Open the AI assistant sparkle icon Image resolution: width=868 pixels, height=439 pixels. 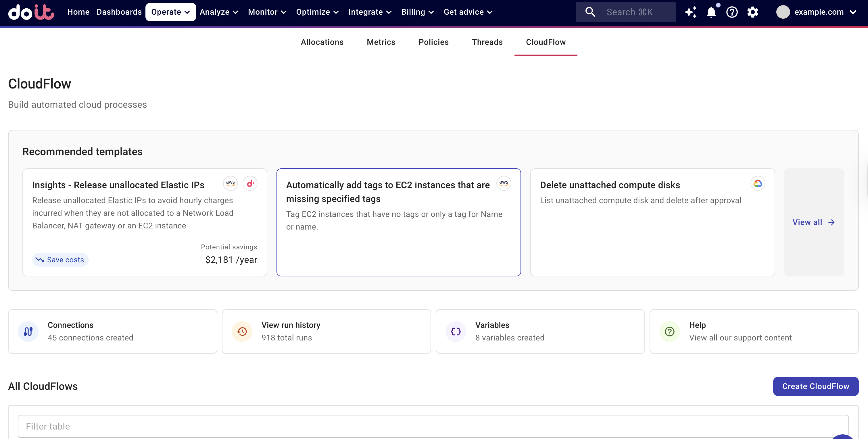click(x=691, y=12)
